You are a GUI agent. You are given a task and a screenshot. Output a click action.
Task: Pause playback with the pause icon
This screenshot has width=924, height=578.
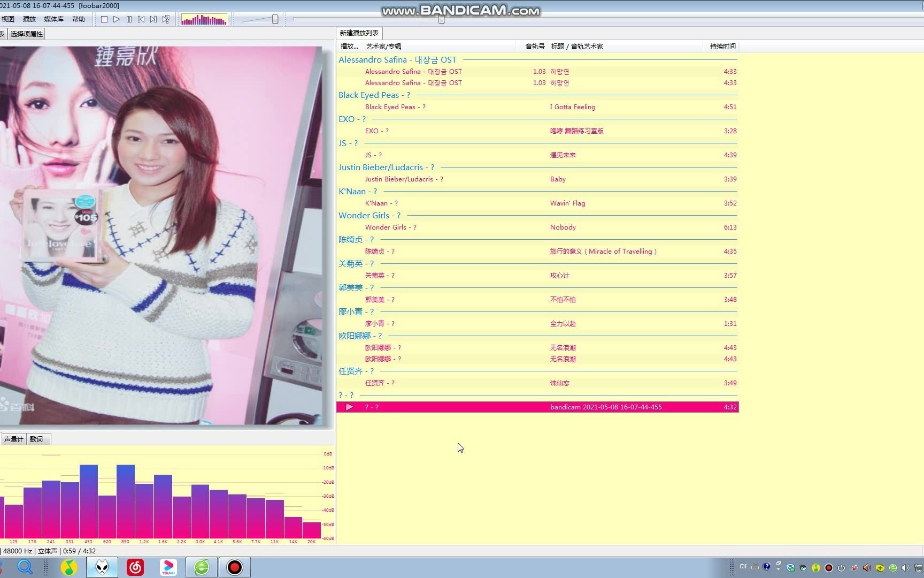129,19
